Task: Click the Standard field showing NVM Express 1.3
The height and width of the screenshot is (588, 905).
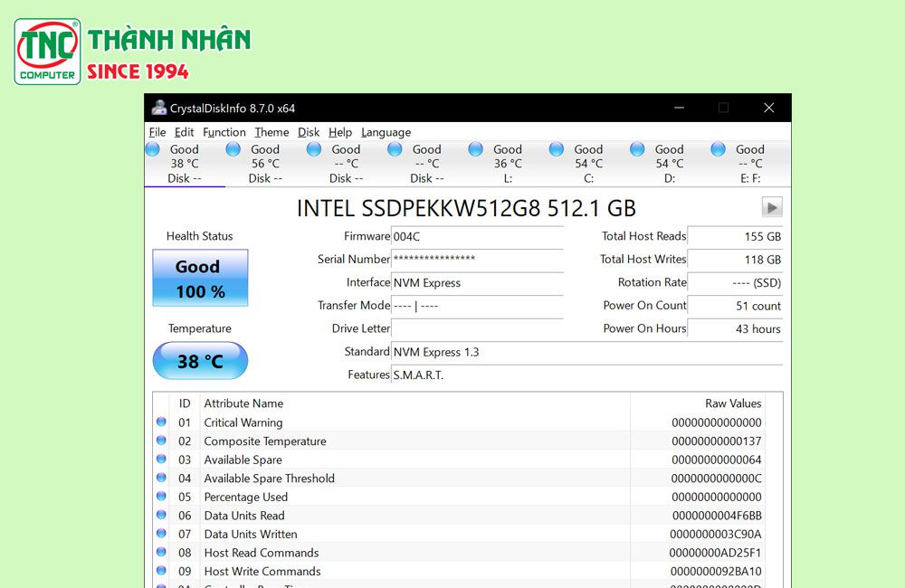Action: 587,352
